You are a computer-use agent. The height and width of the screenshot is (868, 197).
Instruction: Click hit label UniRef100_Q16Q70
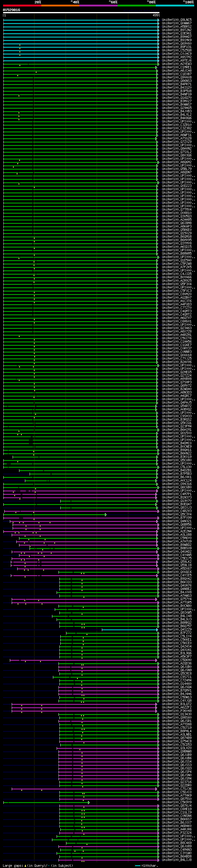tap(177, 98)
